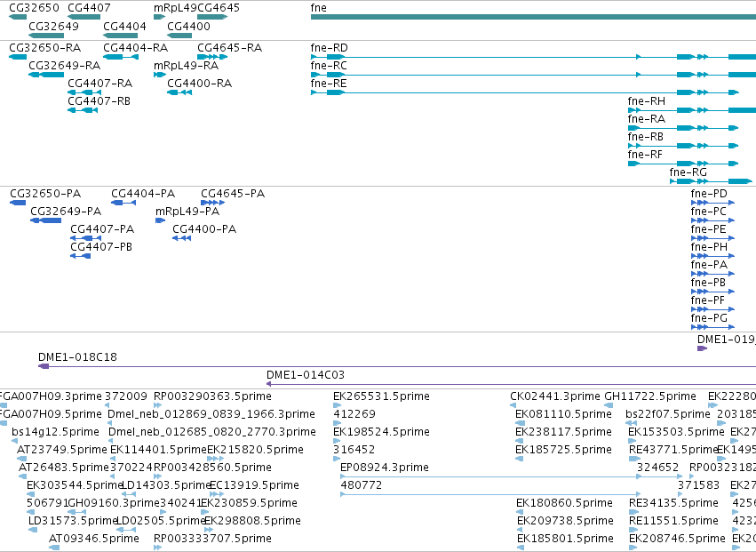Open transcript CG4407-RA

tap(99, 83)
